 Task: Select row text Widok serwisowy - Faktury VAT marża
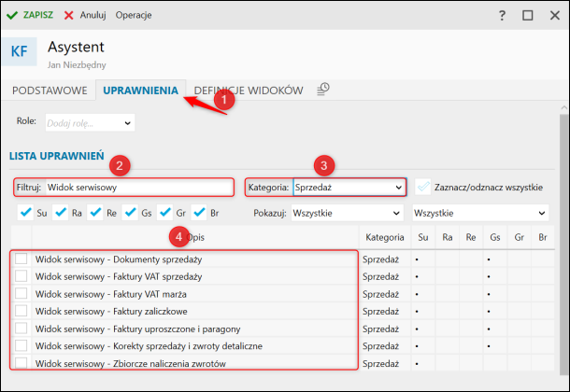111,294
